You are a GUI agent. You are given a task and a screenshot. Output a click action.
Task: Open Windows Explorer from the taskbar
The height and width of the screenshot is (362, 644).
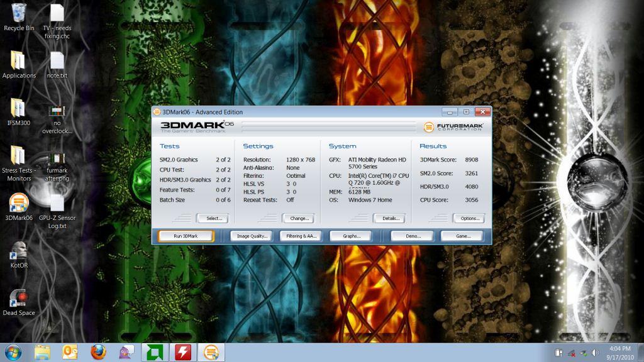click(42, 352)
